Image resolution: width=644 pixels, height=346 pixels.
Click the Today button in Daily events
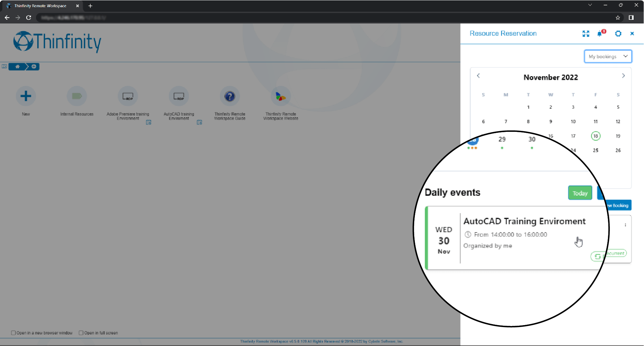[580, 193]
